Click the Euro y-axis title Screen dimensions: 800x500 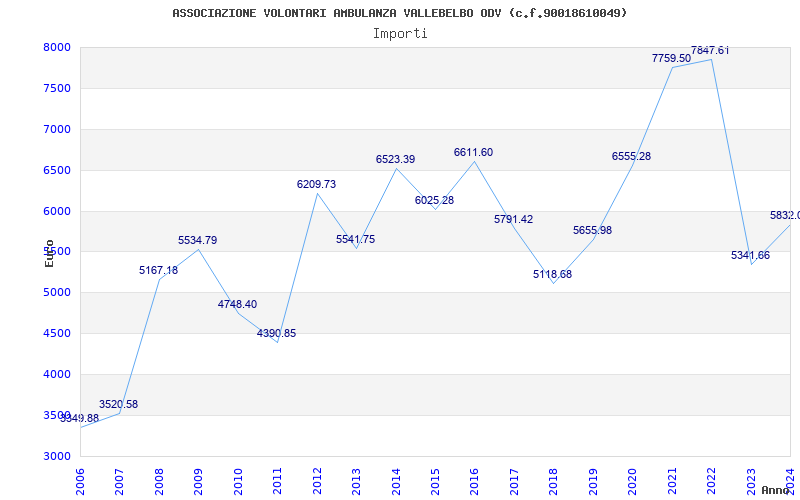(x=49, y=253)
